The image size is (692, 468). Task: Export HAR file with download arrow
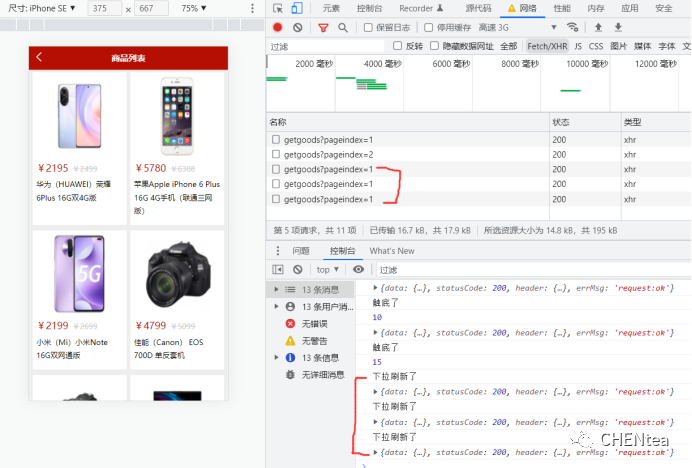coord(618,27)
